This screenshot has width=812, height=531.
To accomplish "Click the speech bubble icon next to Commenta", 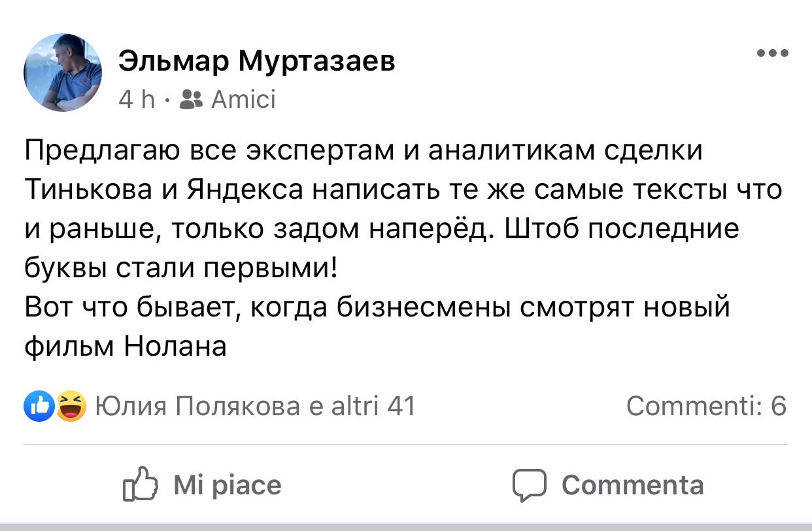I will click(529, 486).
